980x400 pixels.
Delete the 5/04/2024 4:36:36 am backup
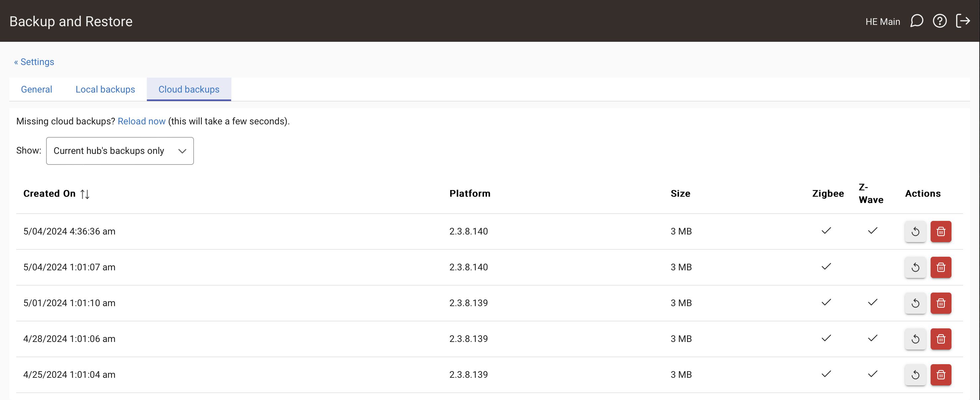tap(941, 232)
